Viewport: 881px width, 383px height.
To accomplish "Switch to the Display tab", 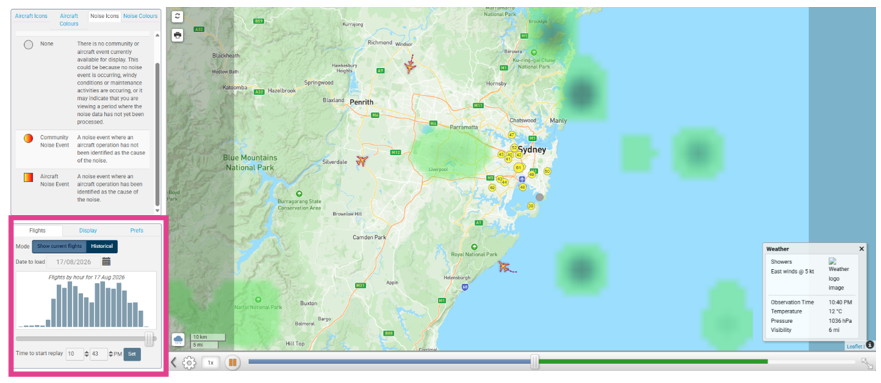I will [x=88, y=230].
